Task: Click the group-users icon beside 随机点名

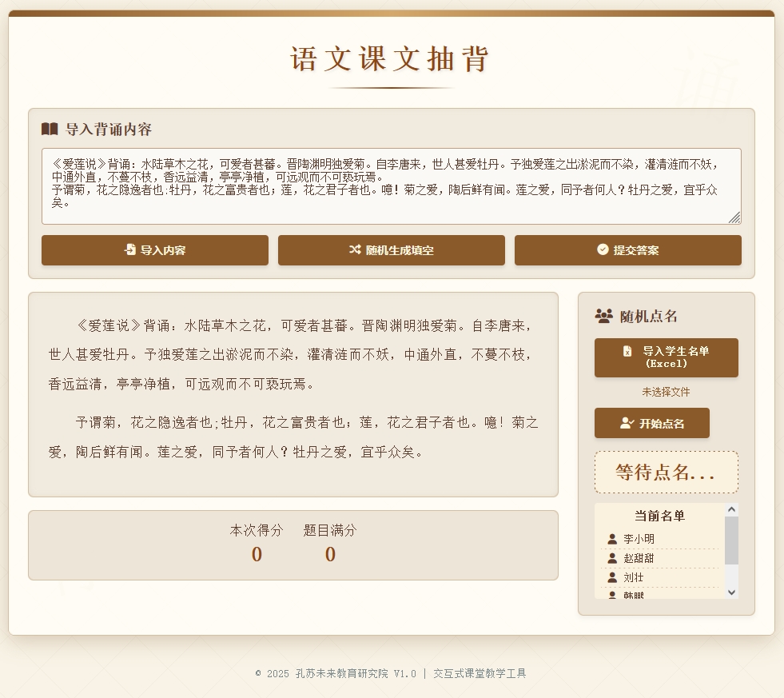Action: pos(604,317)
